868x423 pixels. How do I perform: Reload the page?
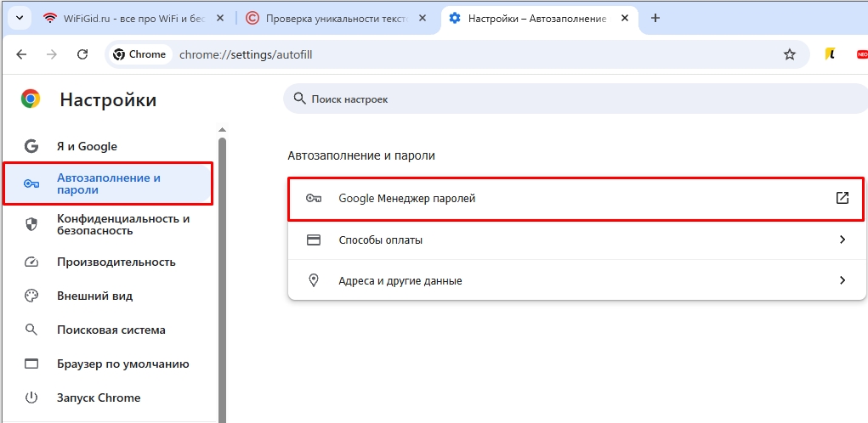82,54
